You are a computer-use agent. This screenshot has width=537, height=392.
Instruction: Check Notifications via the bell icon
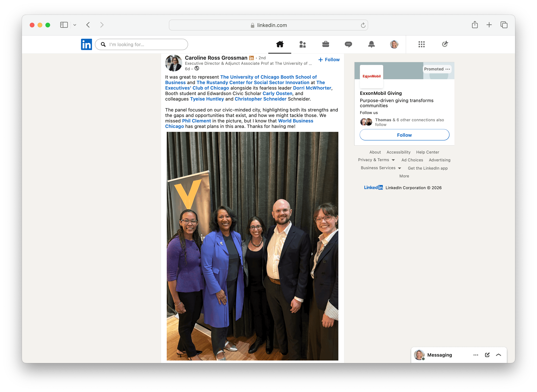(x=372, y=44)
